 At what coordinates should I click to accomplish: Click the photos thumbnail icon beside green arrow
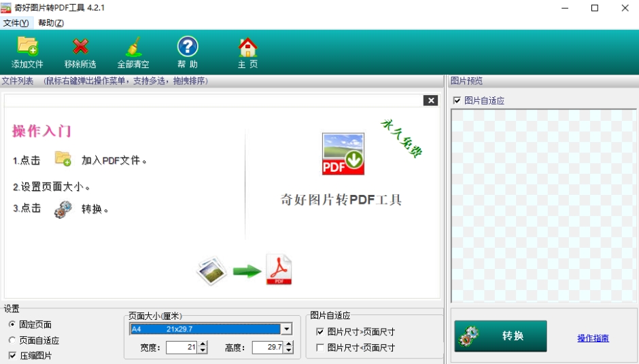(211, 270)
